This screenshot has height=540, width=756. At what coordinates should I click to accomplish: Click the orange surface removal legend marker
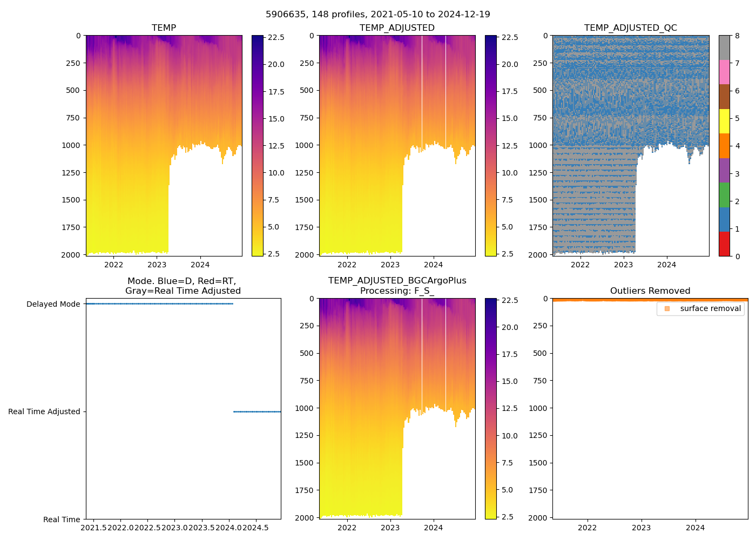pos(667,308)
